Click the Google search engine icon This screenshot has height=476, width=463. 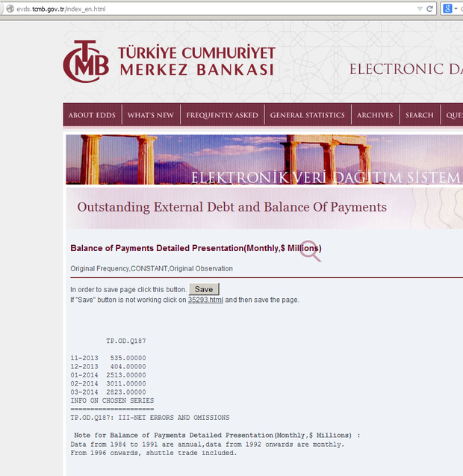pos(448,8)
